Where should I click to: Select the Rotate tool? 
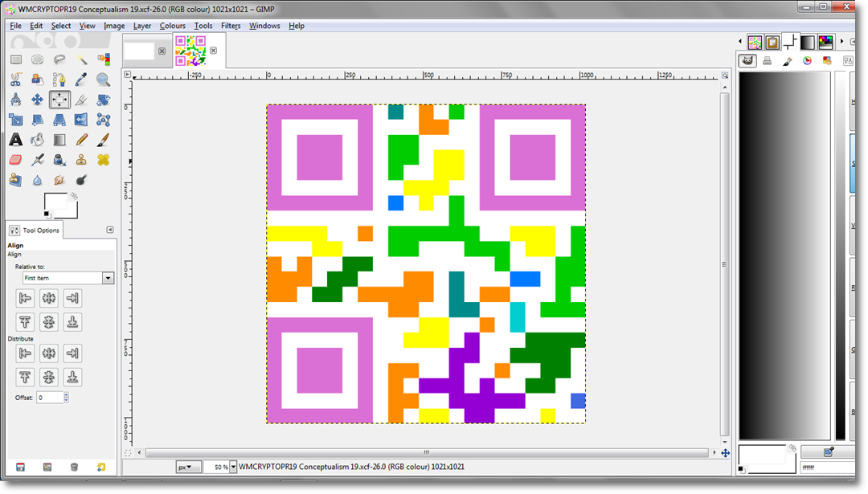point(104,100)
